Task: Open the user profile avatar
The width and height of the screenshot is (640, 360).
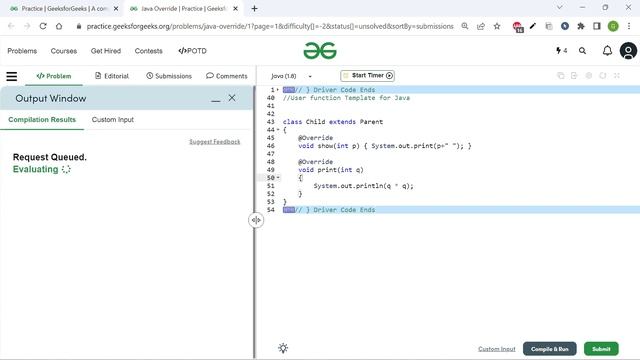Action: [x=628, y=51]
